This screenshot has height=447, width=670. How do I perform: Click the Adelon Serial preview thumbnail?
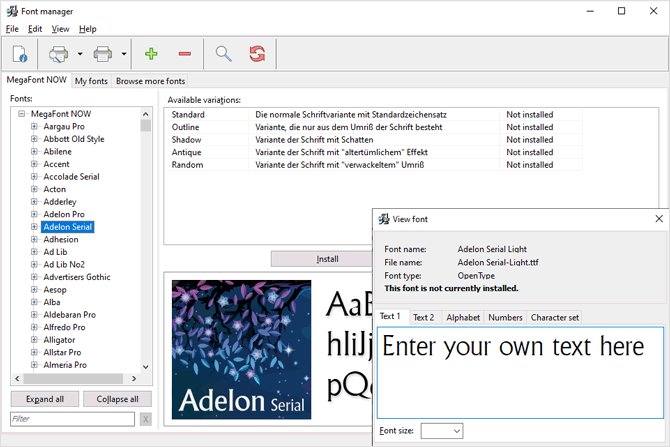click(x=241, y=350)
